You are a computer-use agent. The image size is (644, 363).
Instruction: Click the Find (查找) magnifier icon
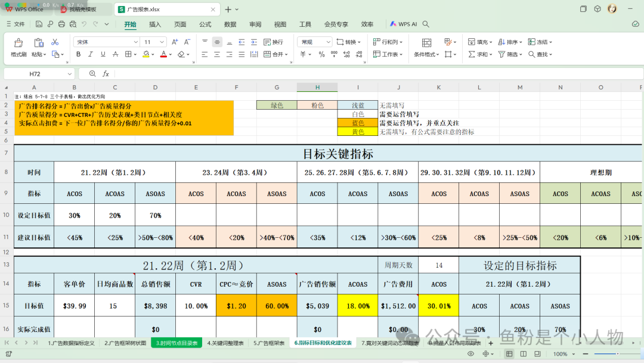531,54
